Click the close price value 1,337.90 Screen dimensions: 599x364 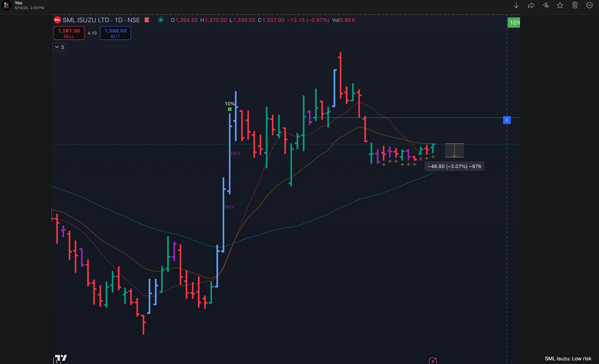pos(274,20)
